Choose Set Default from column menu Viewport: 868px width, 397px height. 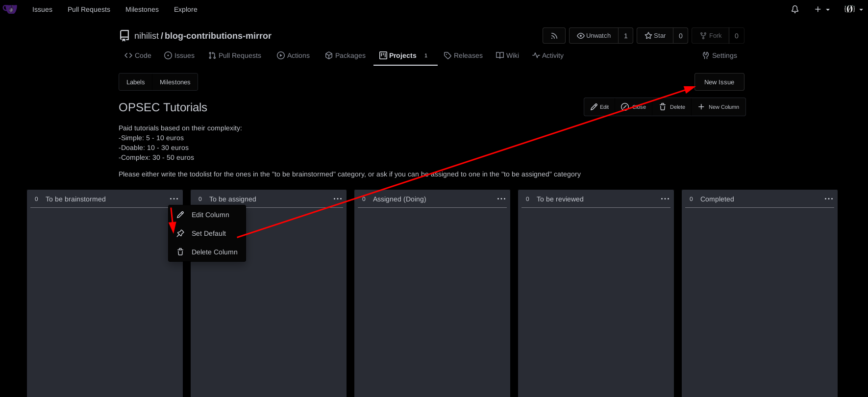(208, 233)
